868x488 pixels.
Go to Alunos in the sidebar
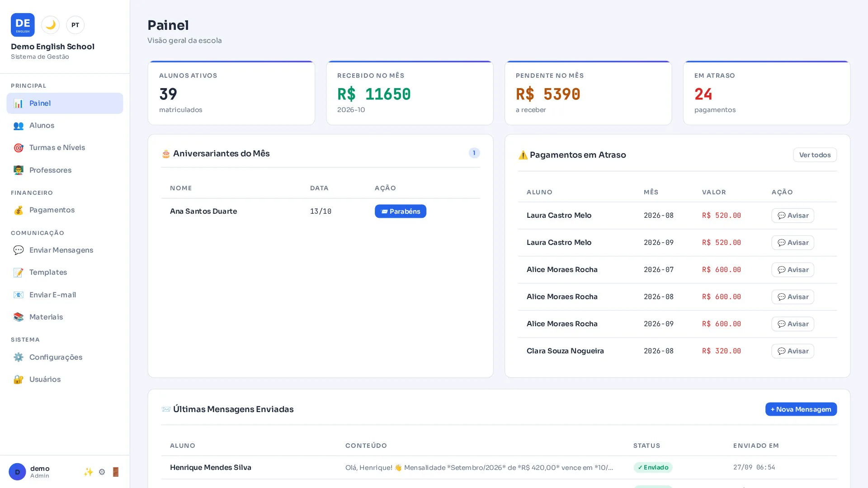coord(65,126)
